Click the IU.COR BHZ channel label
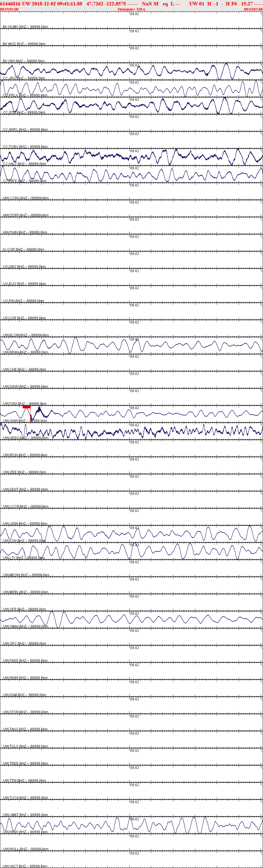Image resolution: width=263 pixels, height=868 pixels. (13, 250)
